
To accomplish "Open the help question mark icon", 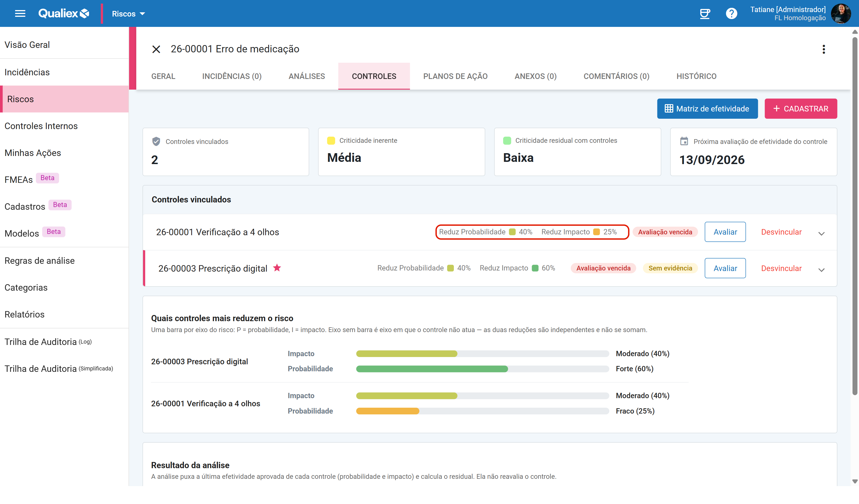I will (731, 14).
